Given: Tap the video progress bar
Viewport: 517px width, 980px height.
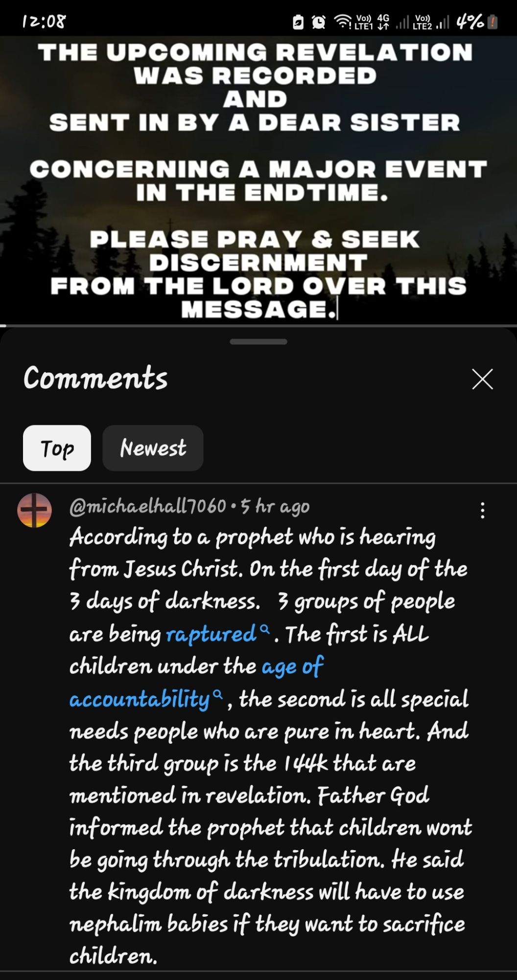Looking at the screenshot, I should pos(258,325).
